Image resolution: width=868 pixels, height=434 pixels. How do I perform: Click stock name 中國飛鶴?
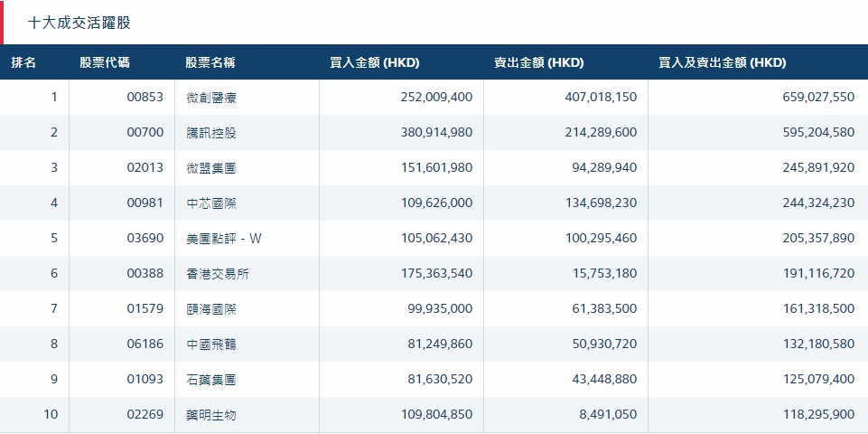click(210, 344)
